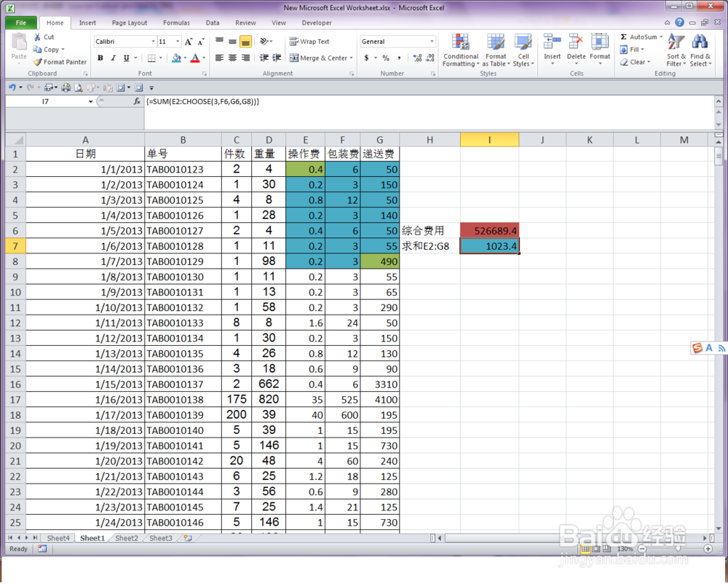Screen dimensions: 728x584
Task: Open the Borders icon in Font group
Action: pyautogui.click(x=151, y=58)
